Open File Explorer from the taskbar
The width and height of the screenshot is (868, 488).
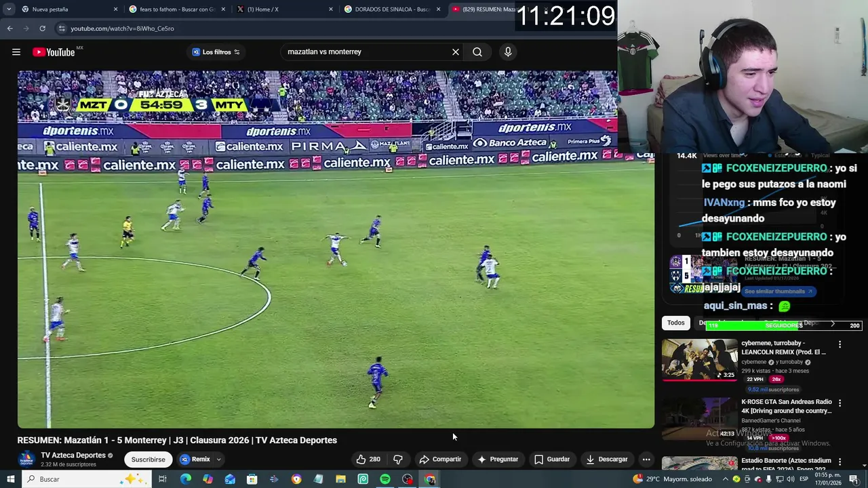click(x=340, y=479)
